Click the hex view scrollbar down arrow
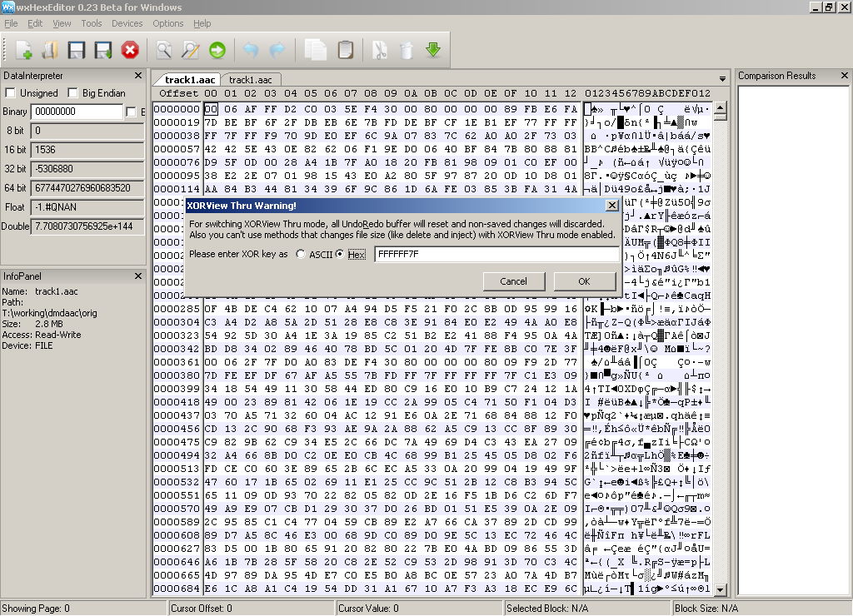Viewport: 853px width, 616px height. pos(721,589)
